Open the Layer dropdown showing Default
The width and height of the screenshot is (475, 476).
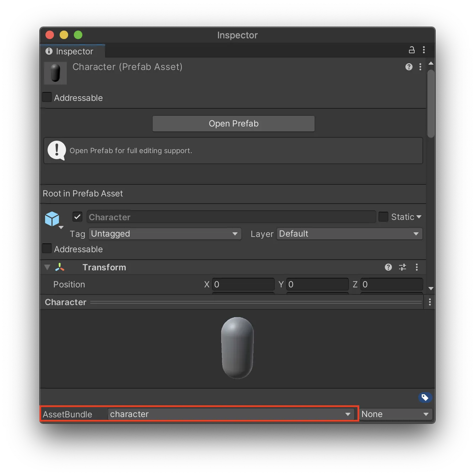coord(349,234)
